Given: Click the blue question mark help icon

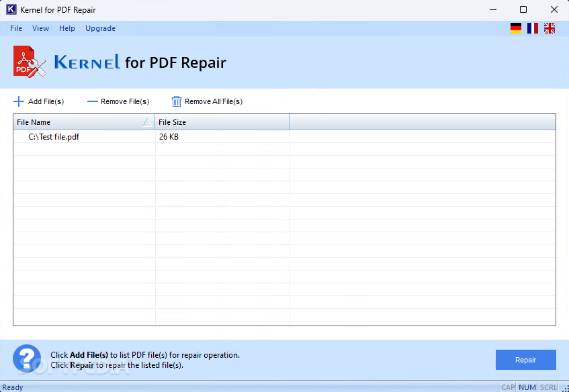Looking at the screenshot, I should (x=27, y=358).
